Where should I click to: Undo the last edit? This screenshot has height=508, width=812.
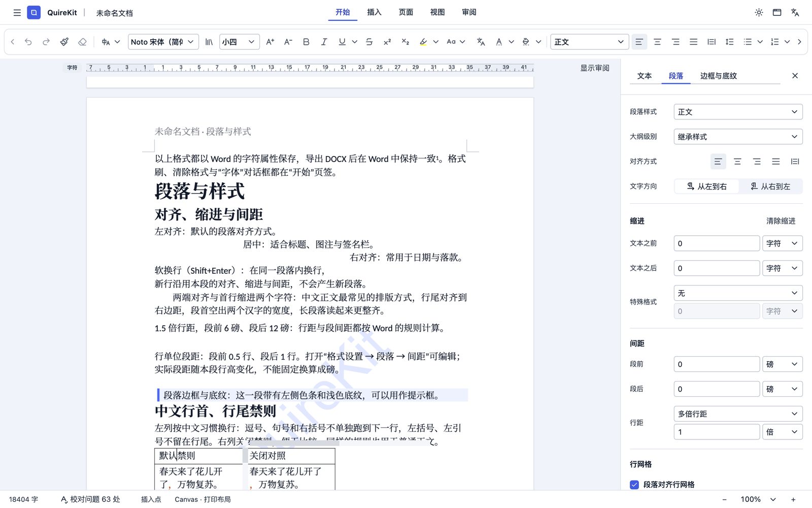[28, 42]
